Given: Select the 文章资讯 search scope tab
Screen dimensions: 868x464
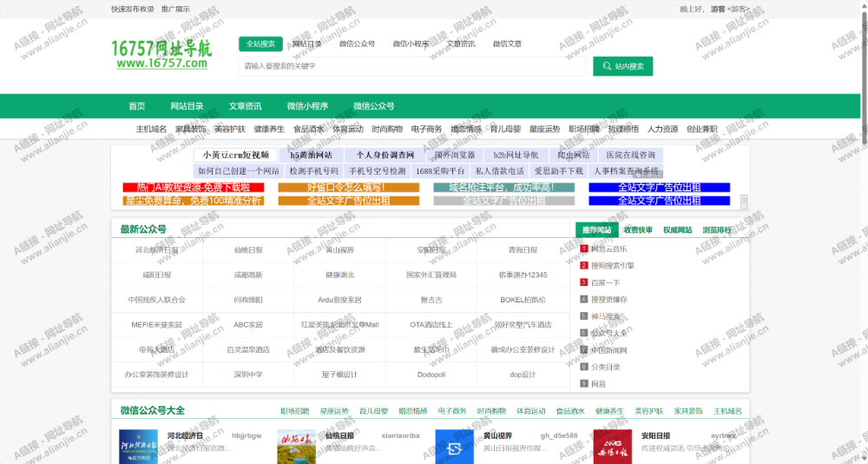Looking at the screenshot, I should click(x=461, y=43).
